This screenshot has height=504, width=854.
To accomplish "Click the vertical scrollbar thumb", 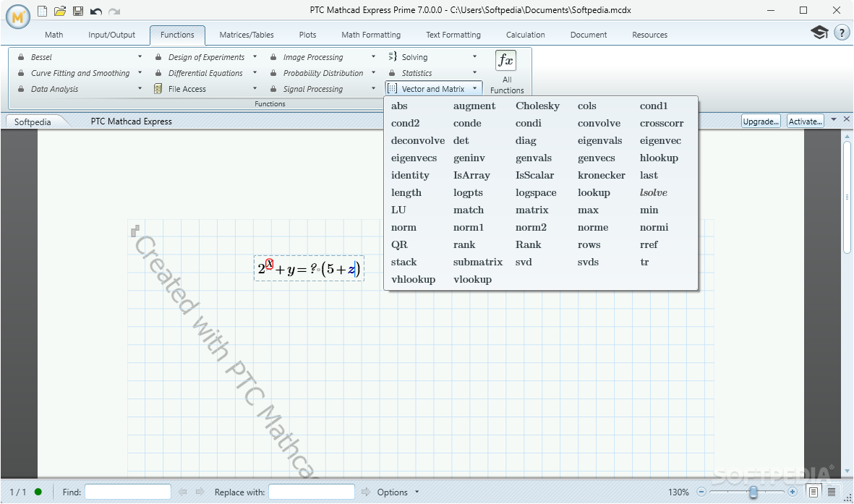I will [x=847, y=197].
